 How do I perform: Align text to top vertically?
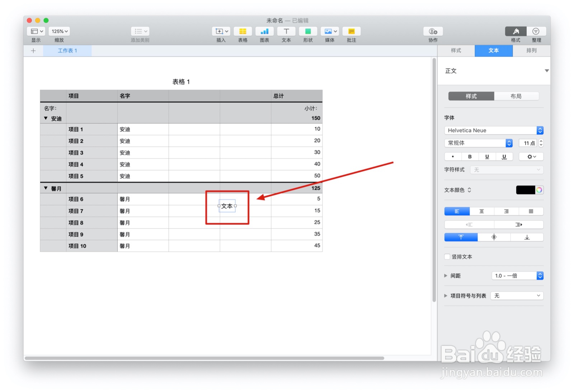(461, 237)
